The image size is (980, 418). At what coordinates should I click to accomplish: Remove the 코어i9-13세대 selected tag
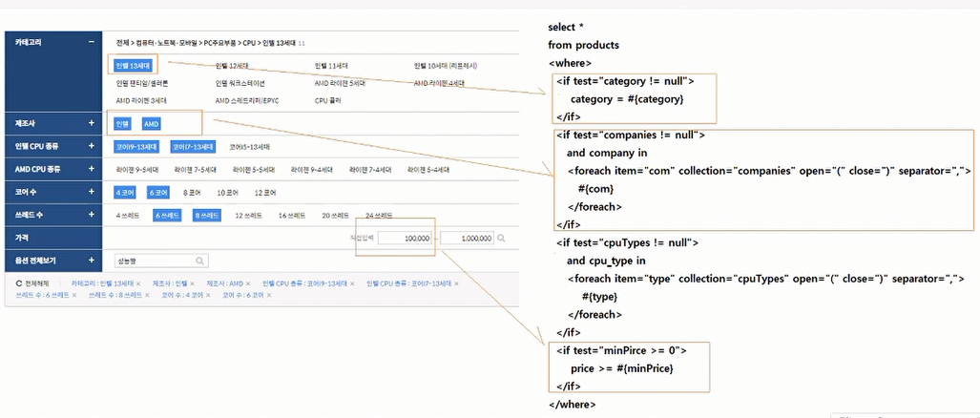click(352, 283)
